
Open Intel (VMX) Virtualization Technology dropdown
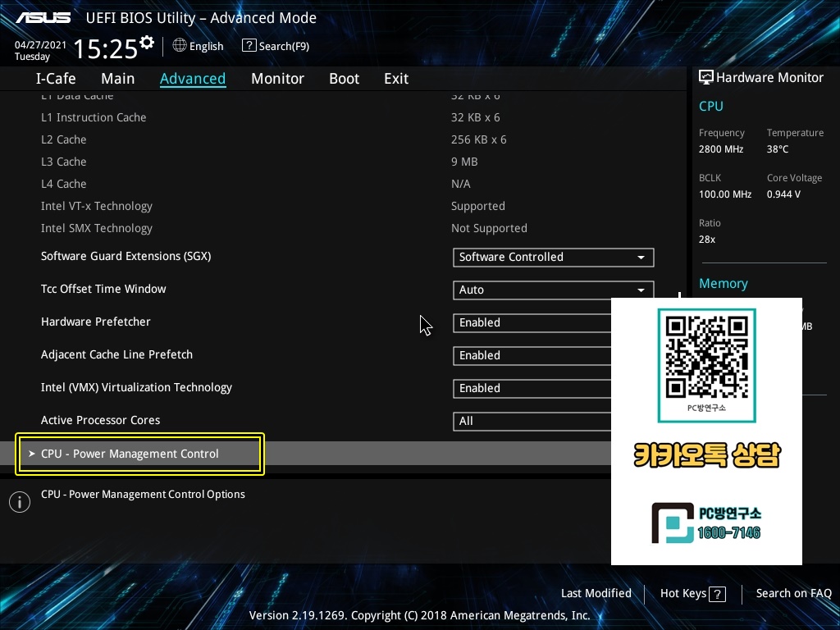(x=532, y=388)
